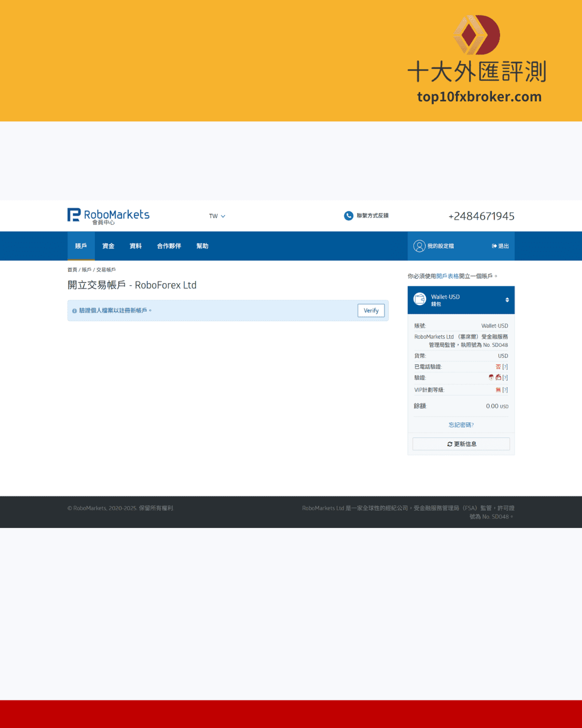Open the TW language dropdown

(x=216, y=216)
